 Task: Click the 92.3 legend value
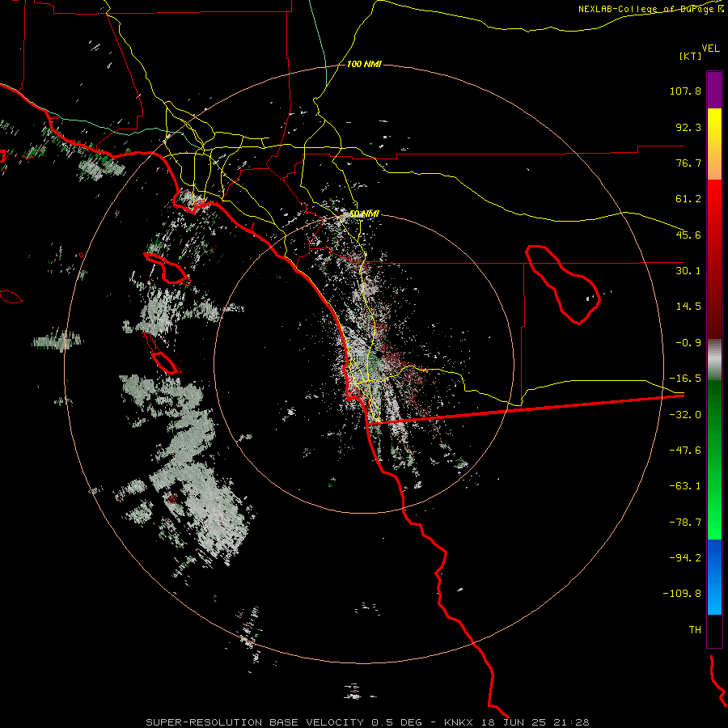click(x=688, y=127)
